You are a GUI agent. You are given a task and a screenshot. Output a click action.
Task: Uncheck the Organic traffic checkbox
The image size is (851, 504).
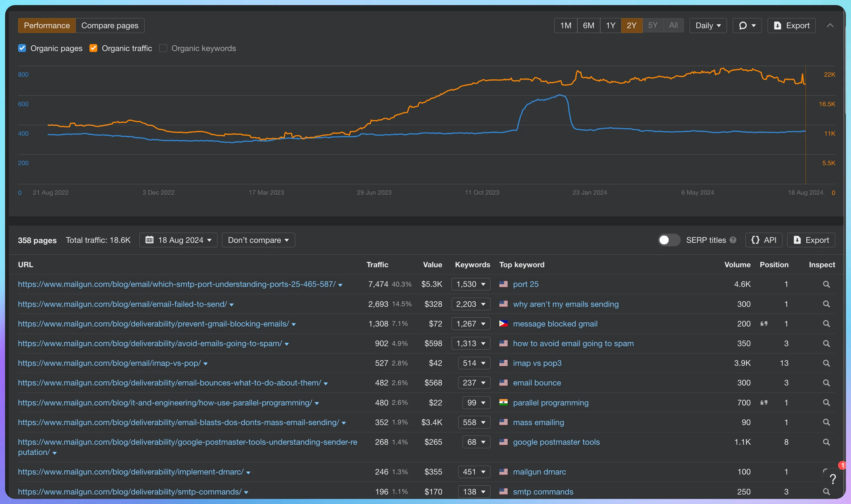pyautogui.click(x=94, y=48)
